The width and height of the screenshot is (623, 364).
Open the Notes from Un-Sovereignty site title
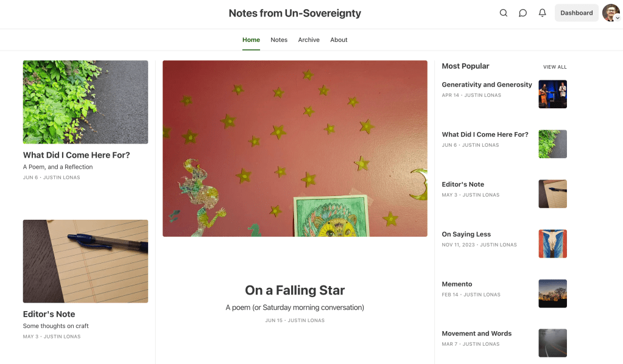click(x=295, y=13)
